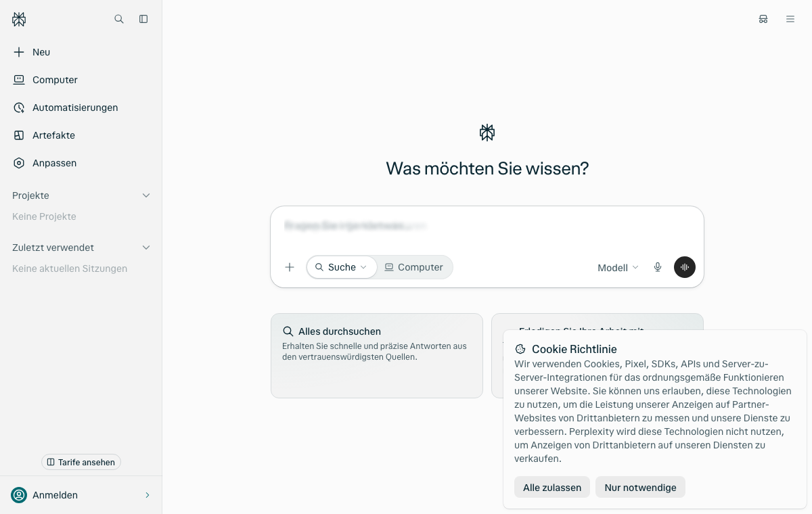
Task: Select the Suche mode toggle
Action: coord(342,267)
